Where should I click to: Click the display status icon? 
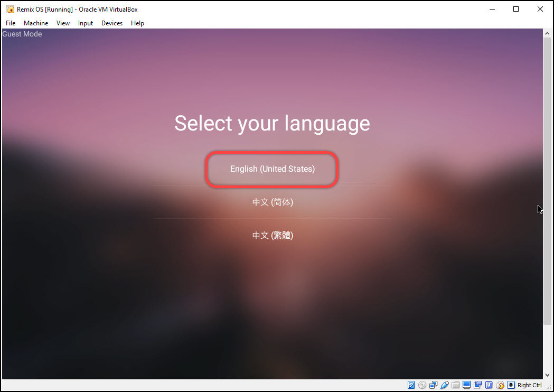466,385
